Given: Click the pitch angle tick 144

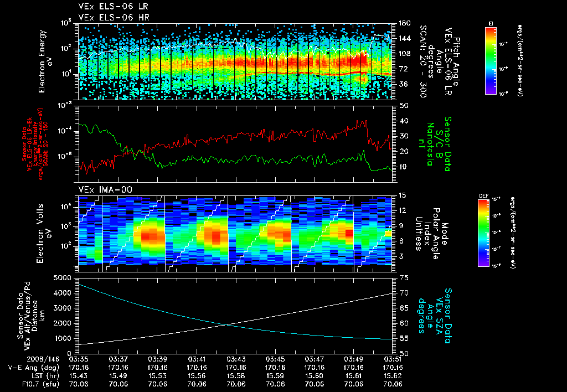Looking at the screenshot, I should (x=404, y=38).
